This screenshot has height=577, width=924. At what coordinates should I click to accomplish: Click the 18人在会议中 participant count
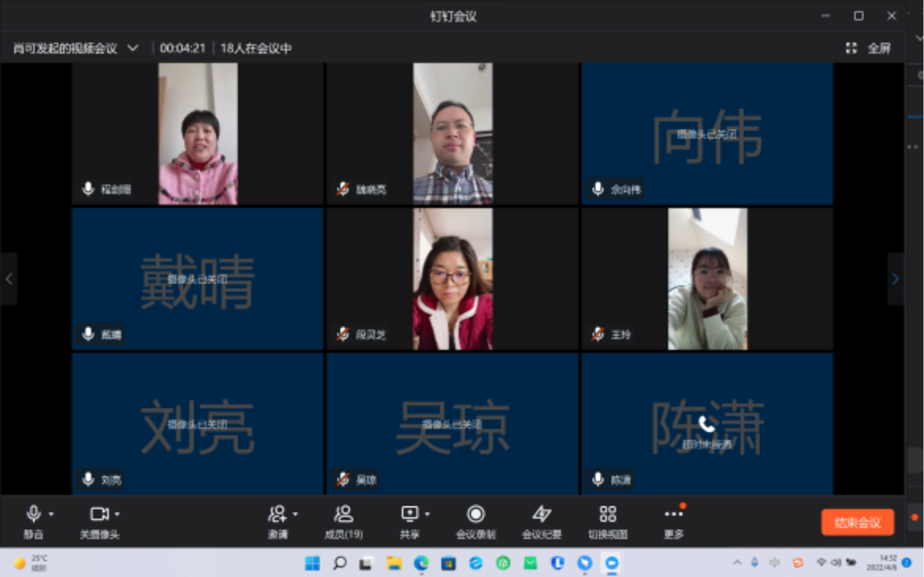(256, 49)
